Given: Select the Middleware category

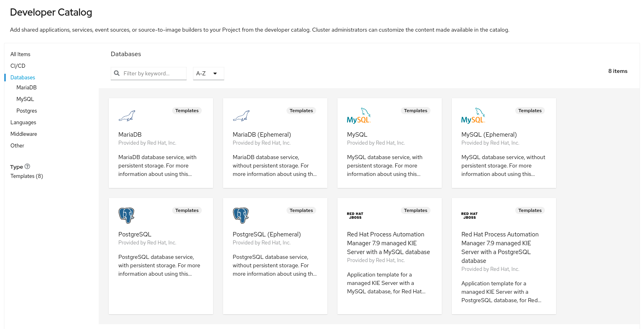Looking at the screenshot, I should pos(24,134).
